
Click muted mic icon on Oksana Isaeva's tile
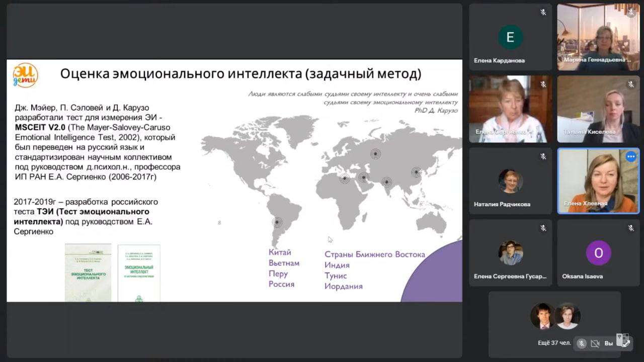click(x=631, y=228)
